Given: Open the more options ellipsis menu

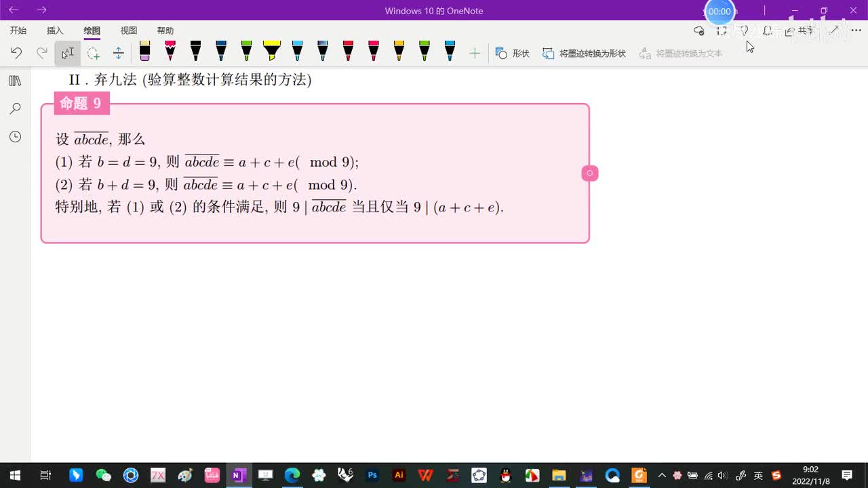Looking at the screenshot, I should [856, 30].
